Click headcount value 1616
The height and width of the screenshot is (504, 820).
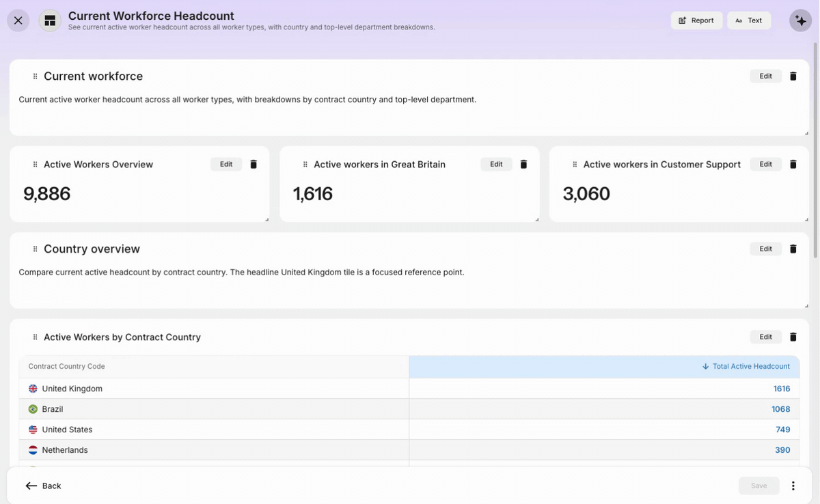(782, 389)
